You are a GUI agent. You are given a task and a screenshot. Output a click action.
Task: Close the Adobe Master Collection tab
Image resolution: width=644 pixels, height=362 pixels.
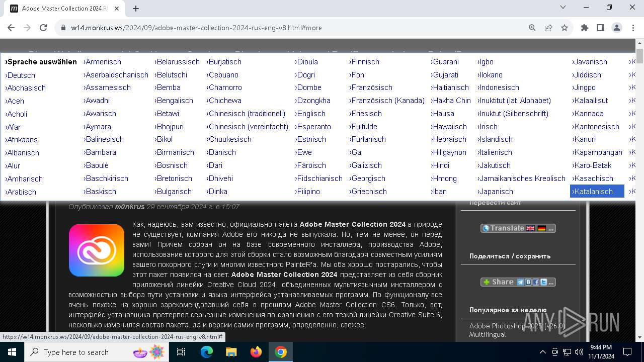117,8
